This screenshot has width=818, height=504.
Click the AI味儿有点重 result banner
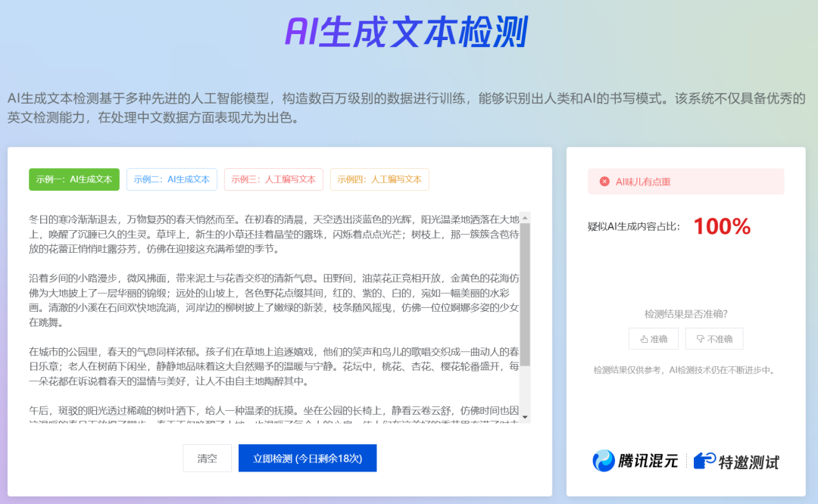pyautogui.click(x=685, y=181)
